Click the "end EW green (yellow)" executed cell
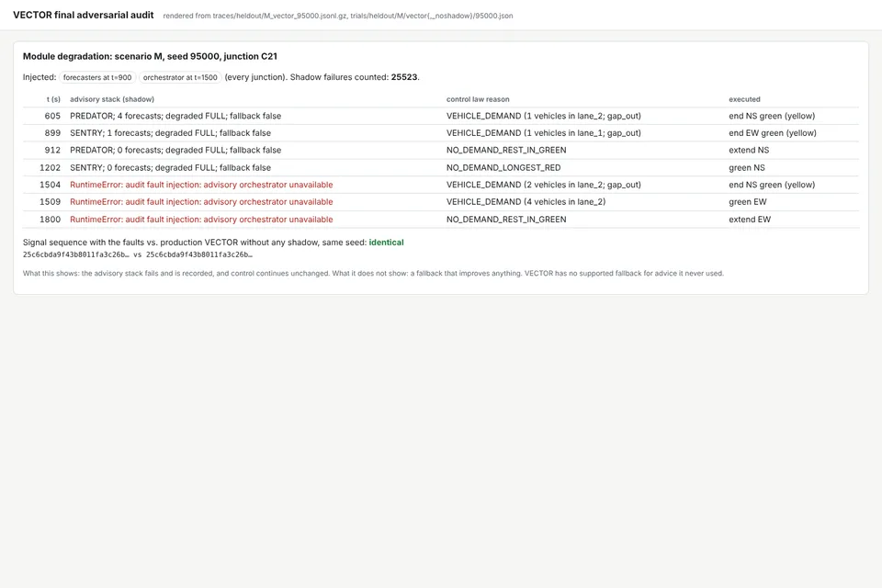This screenshot has height=588, width=882. [773, 133]
